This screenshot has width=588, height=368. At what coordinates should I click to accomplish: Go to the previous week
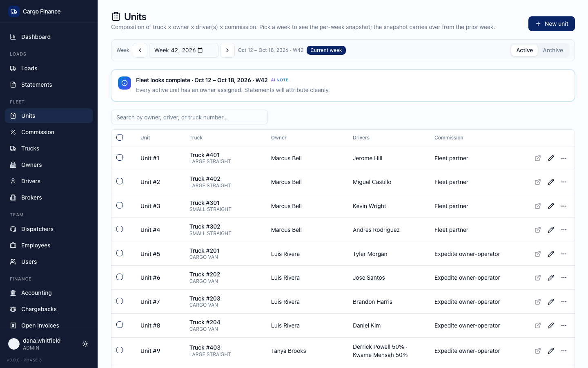[140, 50]
